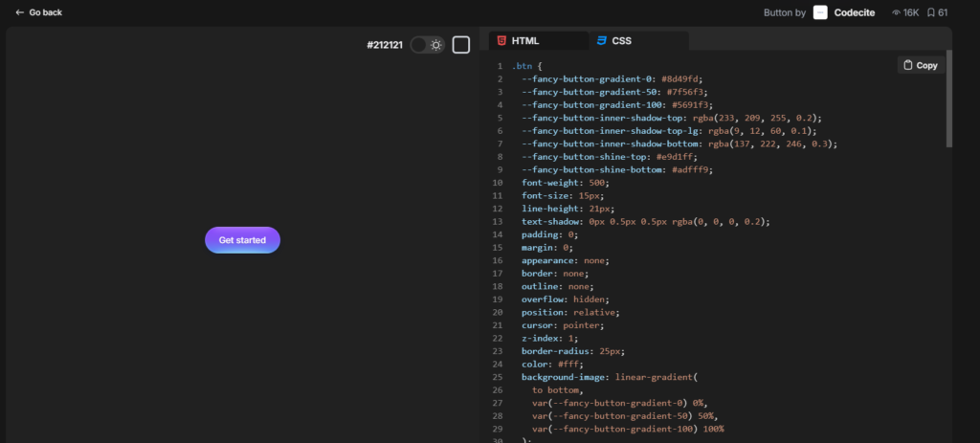Screen dimensions: 980x443
Task: Click the text-shadow property line
Action: [x=646, y=222]
